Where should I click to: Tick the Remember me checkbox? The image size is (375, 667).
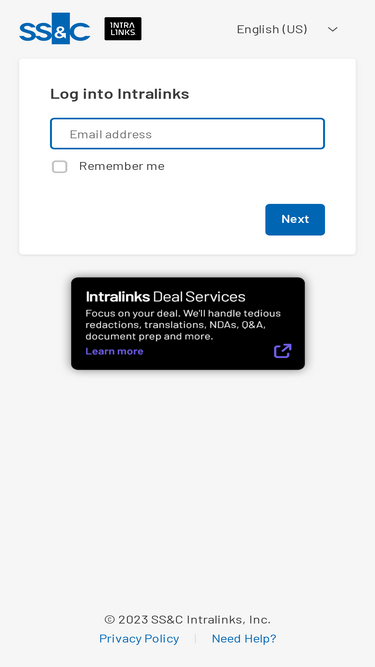pyautogui.click(x=60, y=167)
